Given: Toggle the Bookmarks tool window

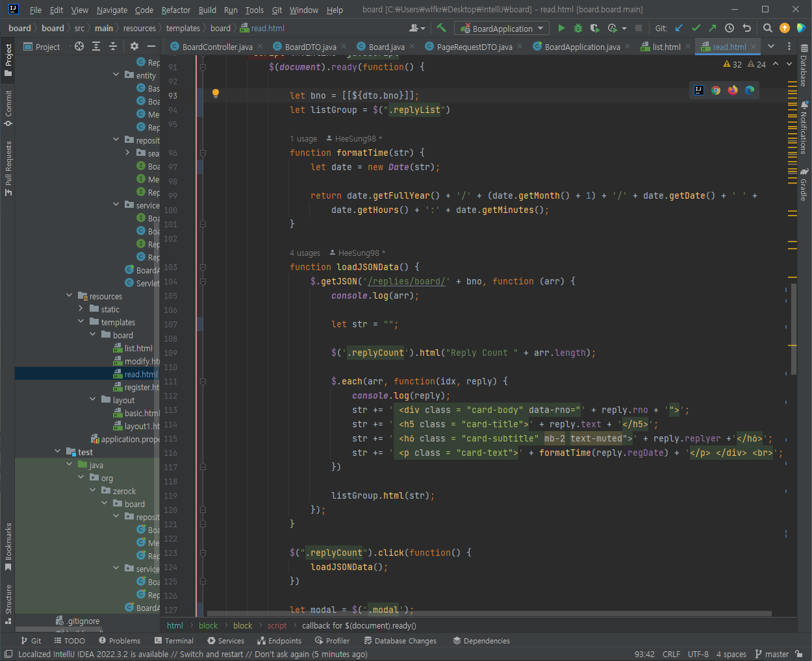Looking at the screenshot, I should (8, 547).
